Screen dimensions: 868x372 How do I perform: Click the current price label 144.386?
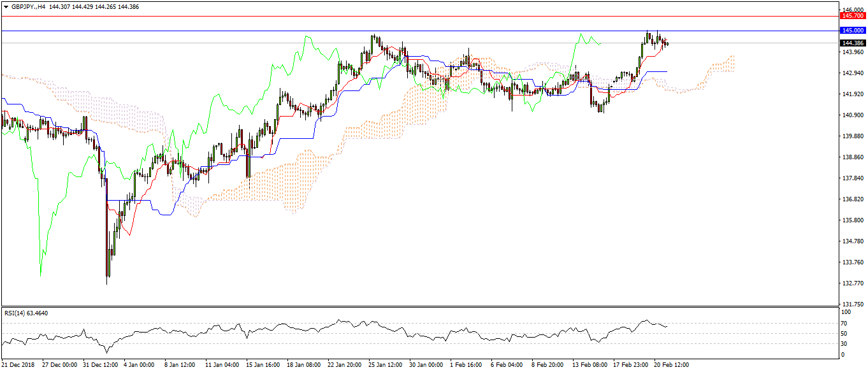point(852,43)
